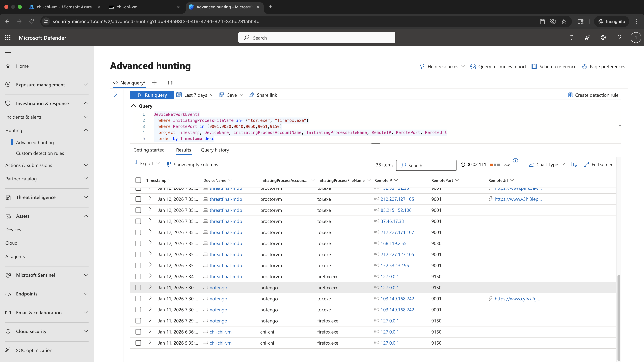Image resolution: width=644 pixels, height=362 pixels.
Task: Focus the results Search field
Action: [426, 165]
